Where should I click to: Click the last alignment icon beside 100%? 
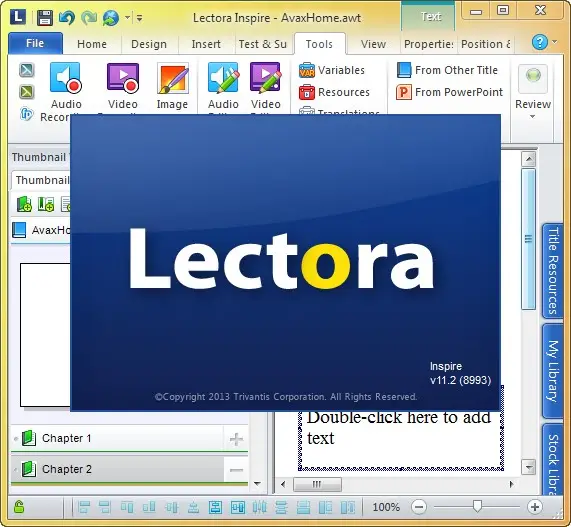(x=348, y=507)
